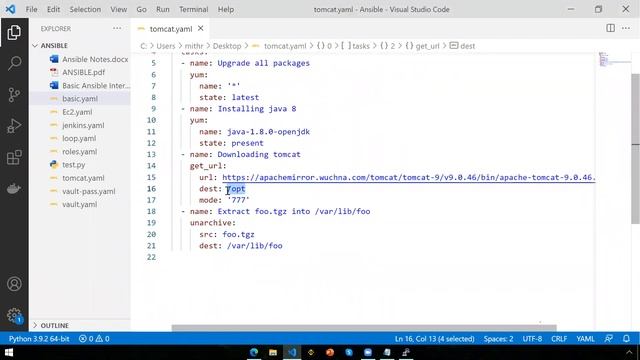Viewport: 640px width, 360px height.
Task: Open basic.yaml in explorer
Action: pos(80,98)
